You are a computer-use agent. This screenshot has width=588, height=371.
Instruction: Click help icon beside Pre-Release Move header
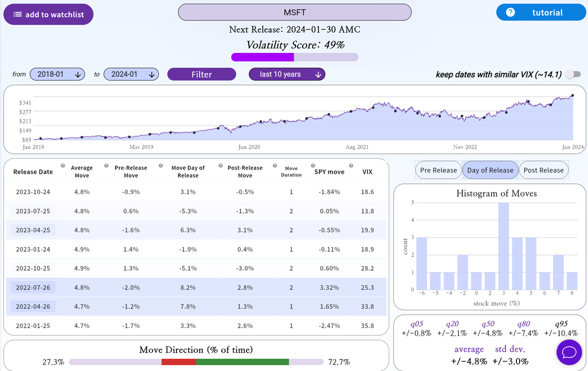click(x=160, y=165)
